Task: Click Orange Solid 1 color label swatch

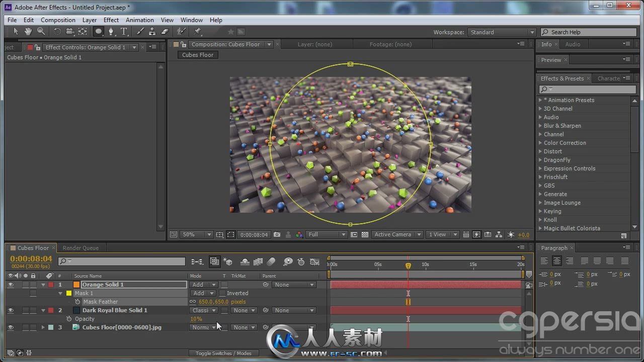Action: coord(51,285)
